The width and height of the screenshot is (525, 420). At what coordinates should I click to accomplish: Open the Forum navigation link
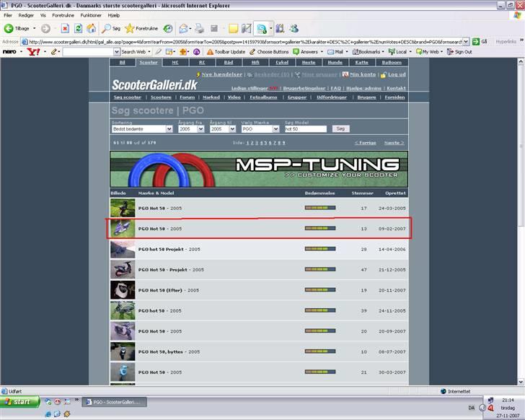(187, 97)
